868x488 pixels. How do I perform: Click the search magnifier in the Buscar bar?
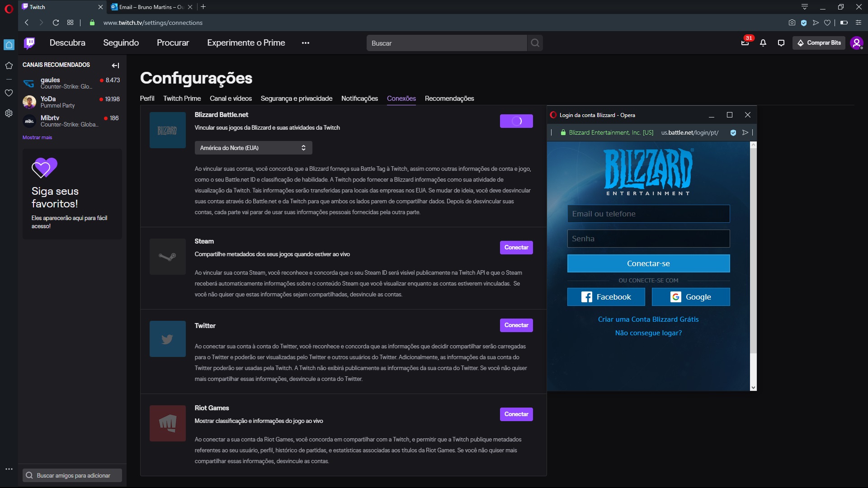[x=535, y=43]
